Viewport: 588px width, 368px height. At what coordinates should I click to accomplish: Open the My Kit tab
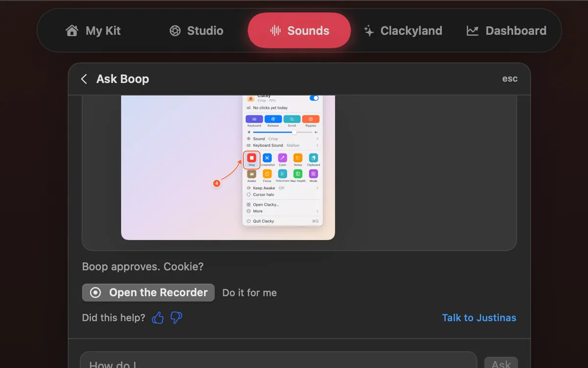93,31
